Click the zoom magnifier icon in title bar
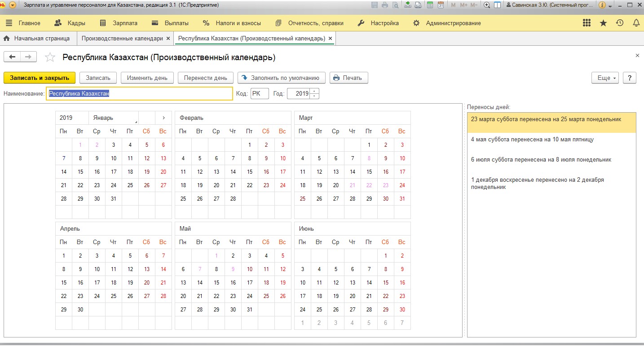The height and width of the screenshot is (346, 644). coord(487,5)
